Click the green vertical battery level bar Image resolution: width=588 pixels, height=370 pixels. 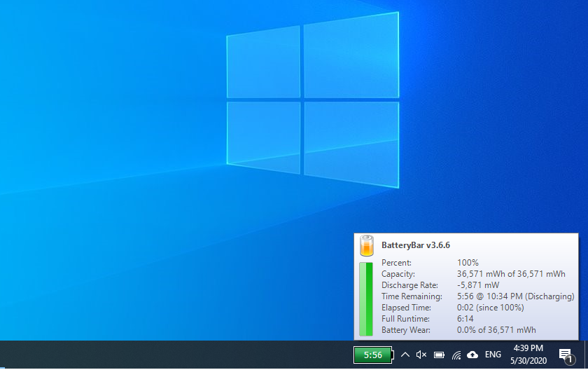tap(366, 299)
